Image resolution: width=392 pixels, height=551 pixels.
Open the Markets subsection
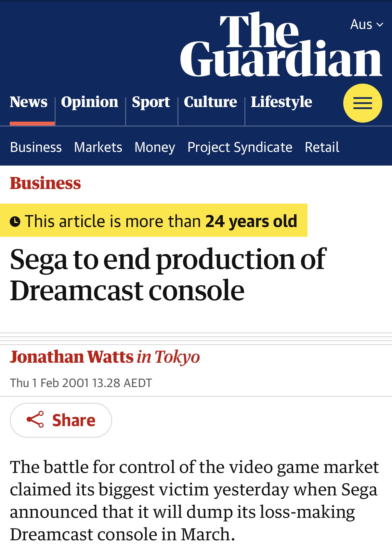[98, 147]
